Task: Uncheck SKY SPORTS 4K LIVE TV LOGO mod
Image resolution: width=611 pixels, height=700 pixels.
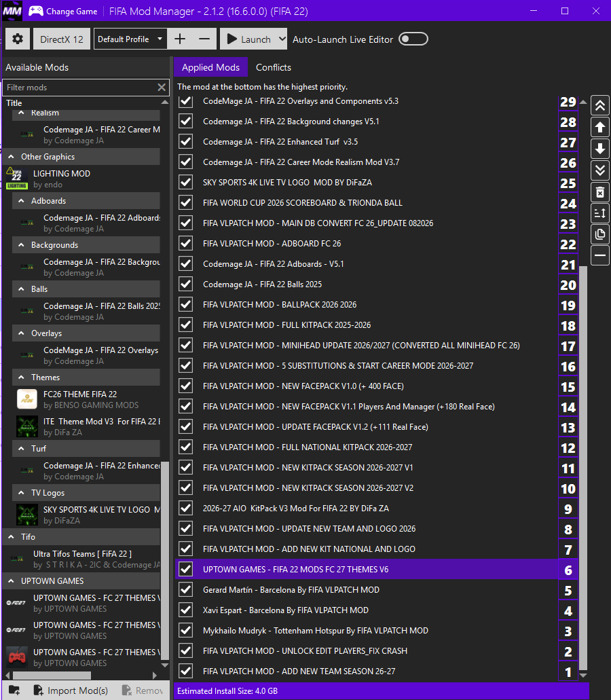Action: pos(185,182)
